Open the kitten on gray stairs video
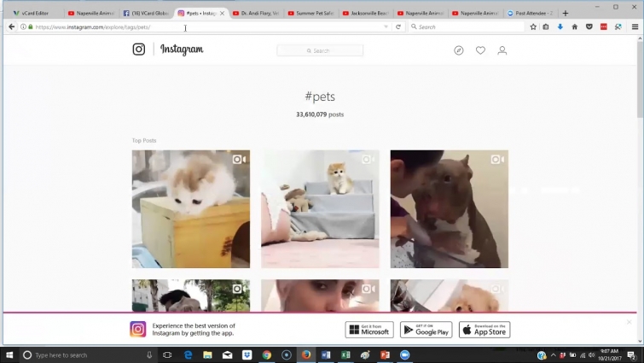This screenshot has width=644, height=363. point(320,209)
